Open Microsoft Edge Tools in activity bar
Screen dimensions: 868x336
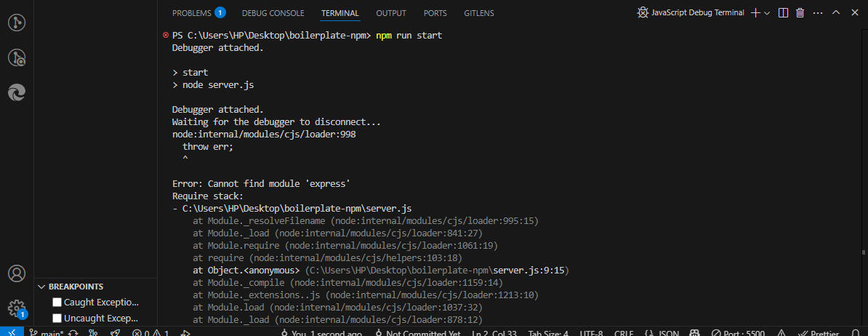17,92
